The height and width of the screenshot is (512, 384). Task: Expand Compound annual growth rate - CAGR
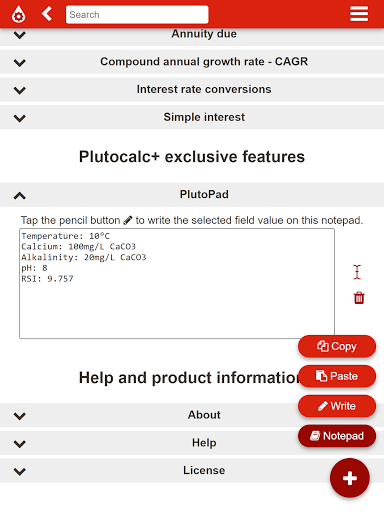pyautogui.click(x=192, y=62)
